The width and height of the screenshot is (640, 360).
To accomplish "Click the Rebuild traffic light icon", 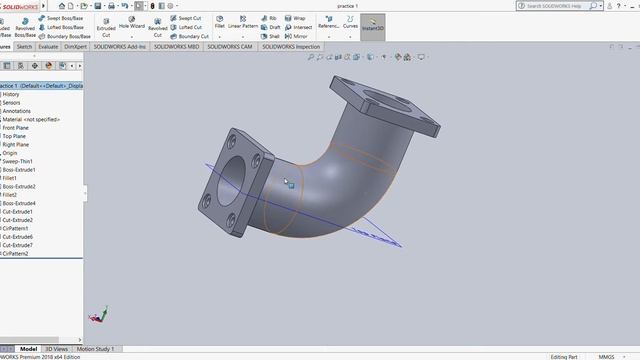I will click(x=153, y=6).
